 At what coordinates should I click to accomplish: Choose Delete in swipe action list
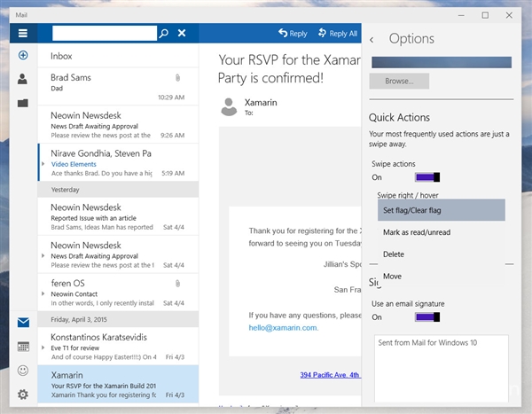tap(394, 254)
